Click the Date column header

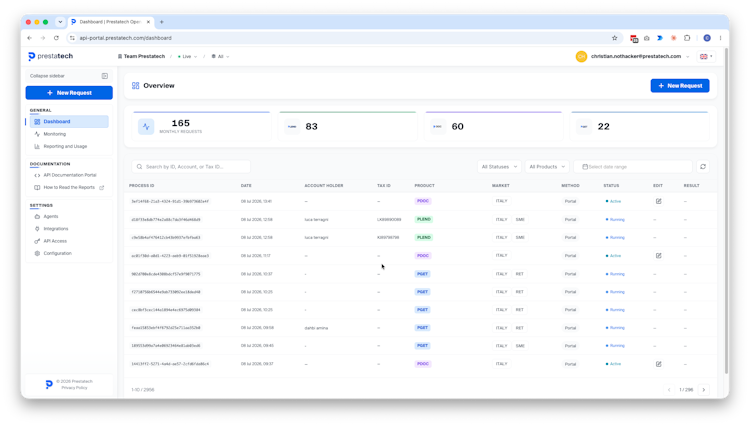click(x=246, y=186)
